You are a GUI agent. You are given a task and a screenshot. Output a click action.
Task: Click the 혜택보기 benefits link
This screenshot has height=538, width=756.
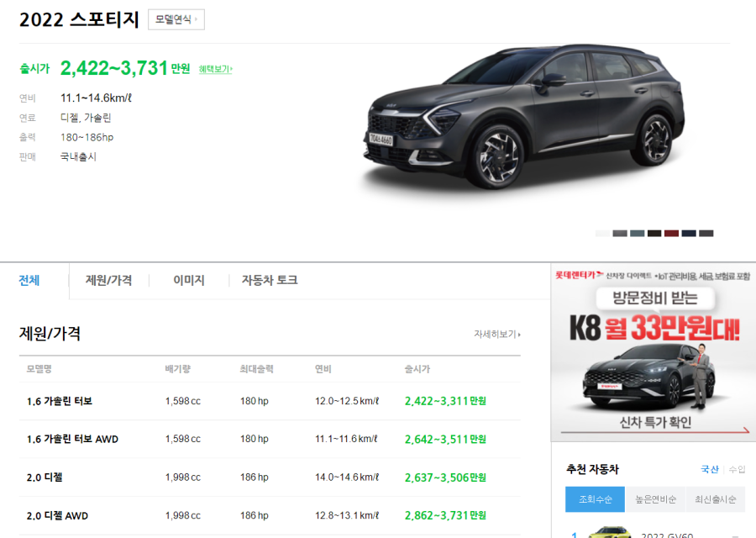click(216, 69)
